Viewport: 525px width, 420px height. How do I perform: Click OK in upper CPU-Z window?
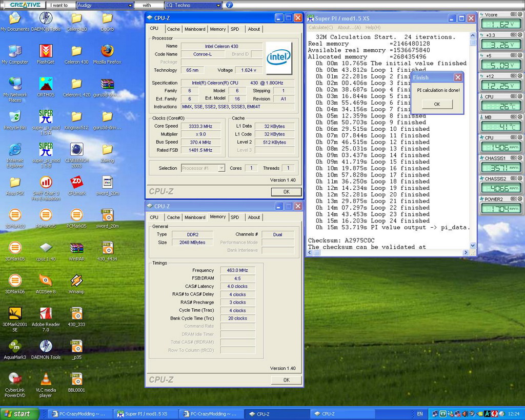point(286,192)
